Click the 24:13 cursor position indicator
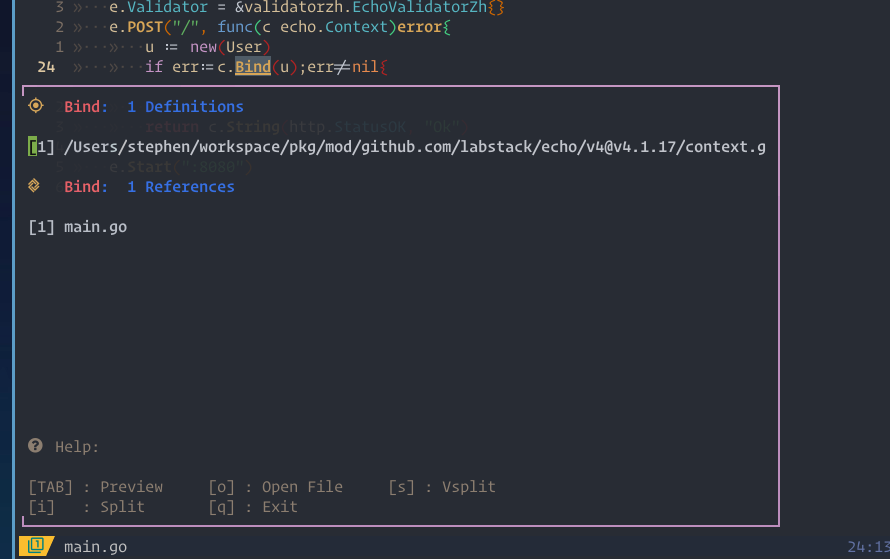 click(867, 547)
